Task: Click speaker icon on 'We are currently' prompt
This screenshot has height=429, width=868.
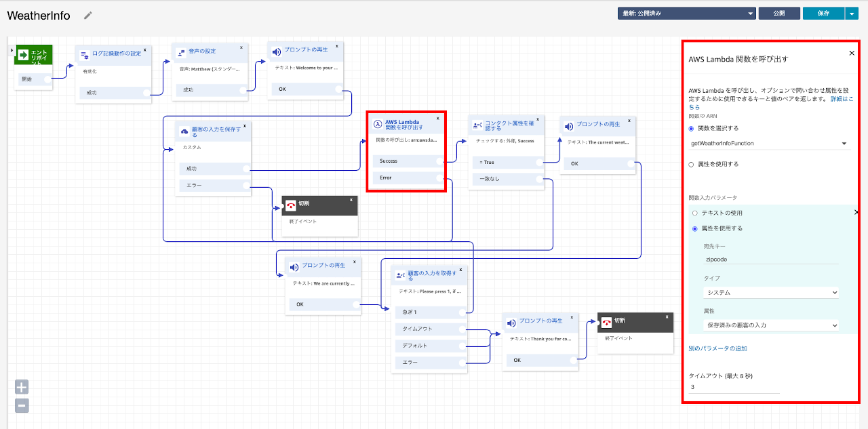Action: [294, 266]
